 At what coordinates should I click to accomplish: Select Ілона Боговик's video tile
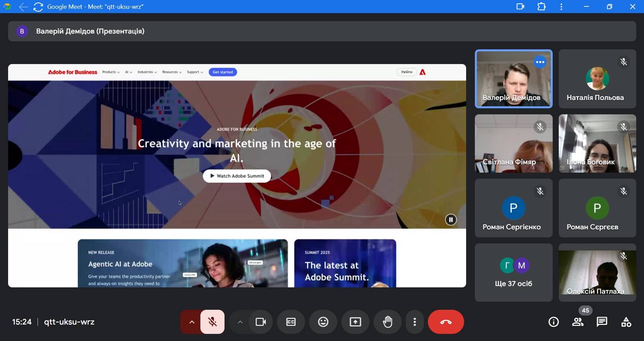click(597, 144)
